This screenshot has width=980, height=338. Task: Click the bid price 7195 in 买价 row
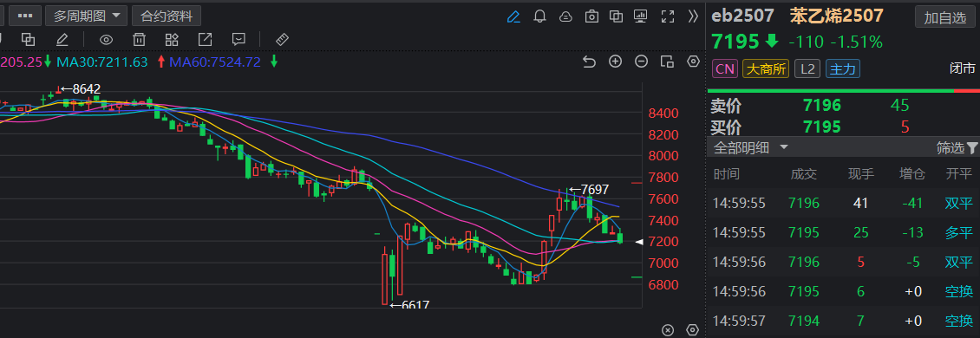(x=822, y=127)
